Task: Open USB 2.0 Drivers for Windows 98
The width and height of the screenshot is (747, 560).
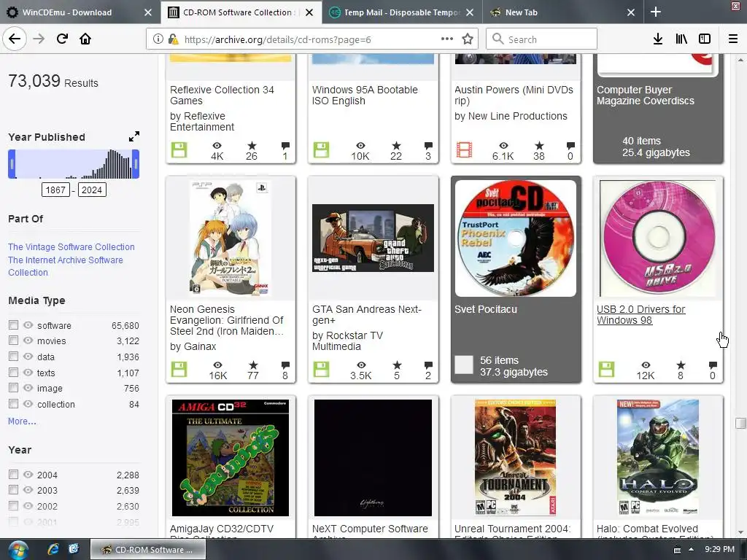Action: coord(640,314)
